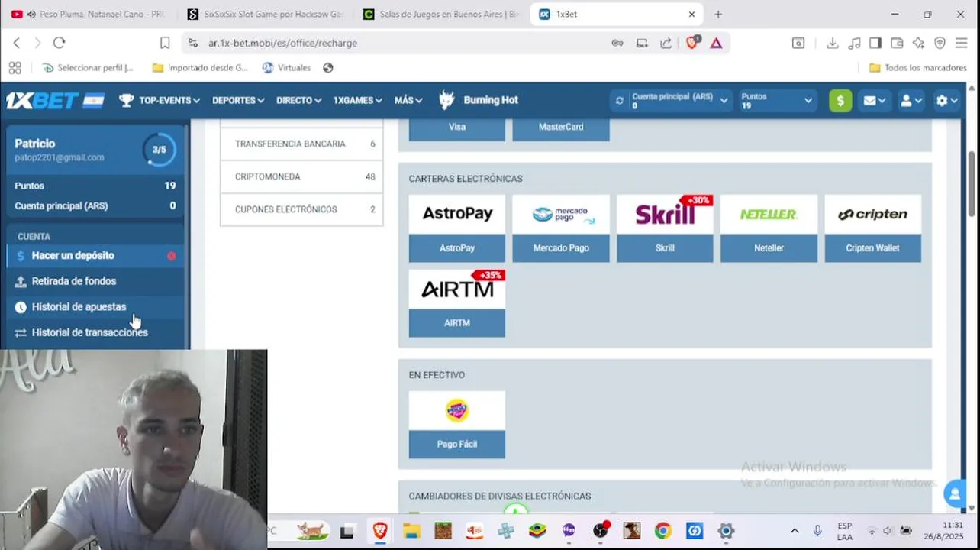Toggle the browser sidebar panel icon

(x=875, y=43)
